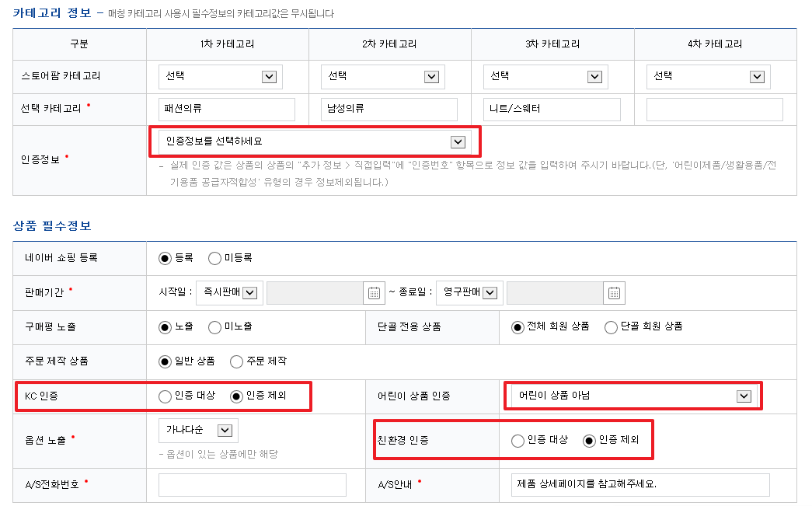The image size is (812, 506).
Task: Select 단골 회원 상품 option
Action: click(x=611, y=327)
